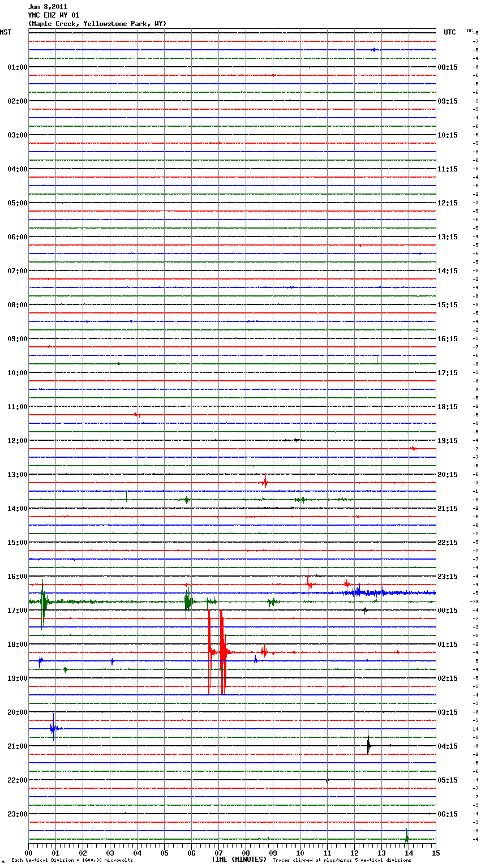Select MST time label "03:00"
Screen dimensions: 481x868
pos(18,135)
